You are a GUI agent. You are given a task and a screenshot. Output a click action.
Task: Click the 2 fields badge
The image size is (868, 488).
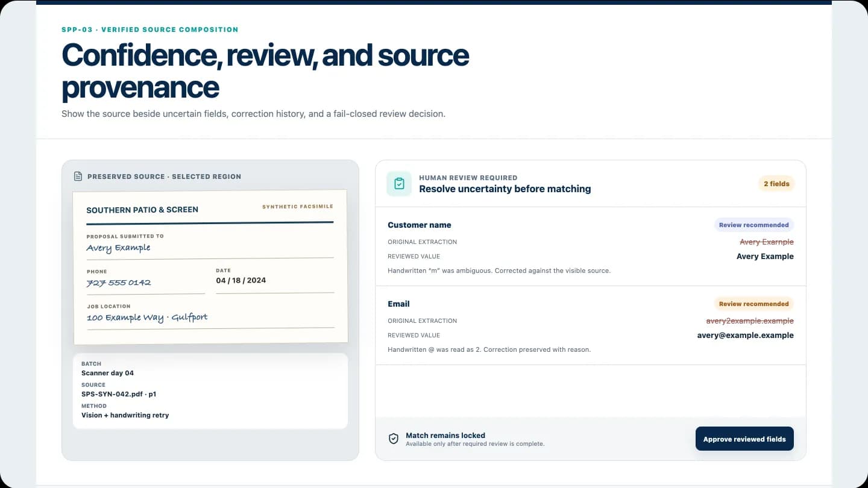pyautogui.click(x=776, y=184)
